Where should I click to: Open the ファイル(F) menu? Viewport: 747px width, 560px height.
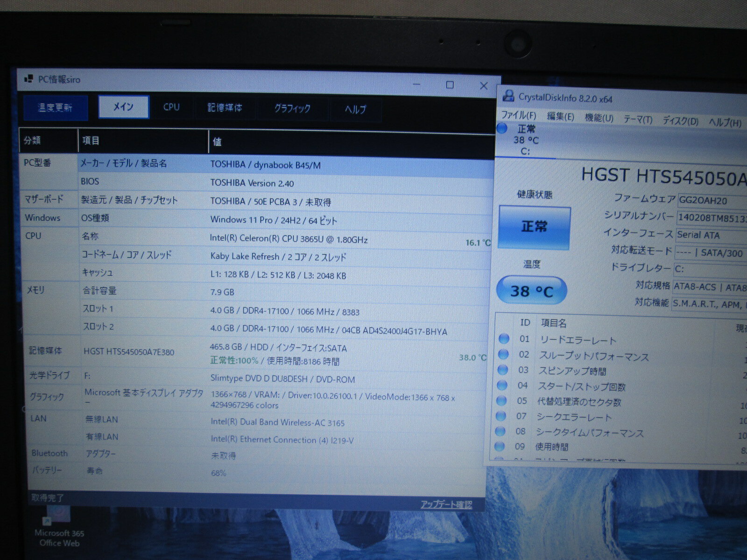coord(518,115)
